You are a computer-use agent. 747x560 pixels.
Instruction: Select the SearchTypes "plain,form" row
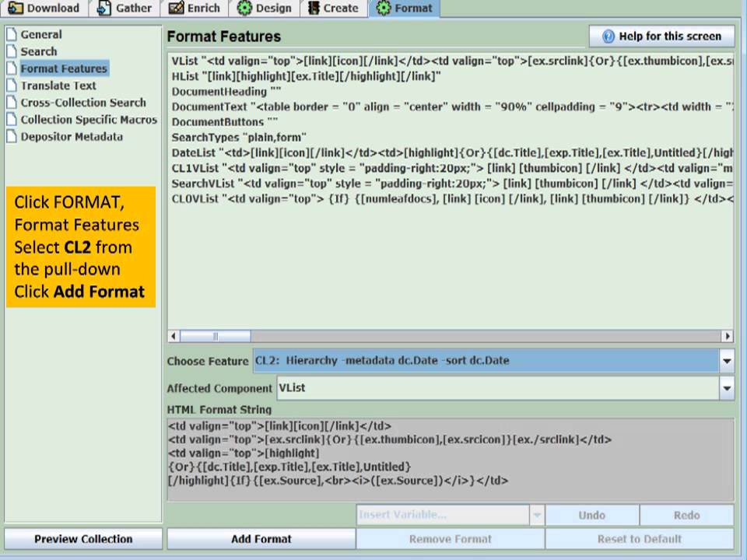point(451,137)
